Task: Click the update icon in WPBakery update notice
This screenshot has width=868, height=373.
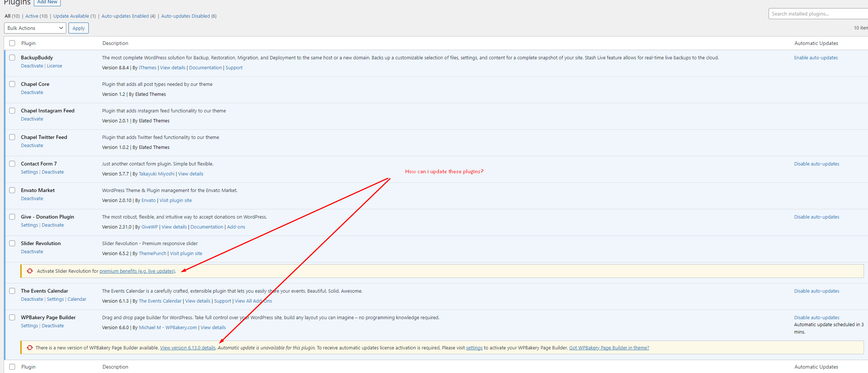Action: pos(30,348)
